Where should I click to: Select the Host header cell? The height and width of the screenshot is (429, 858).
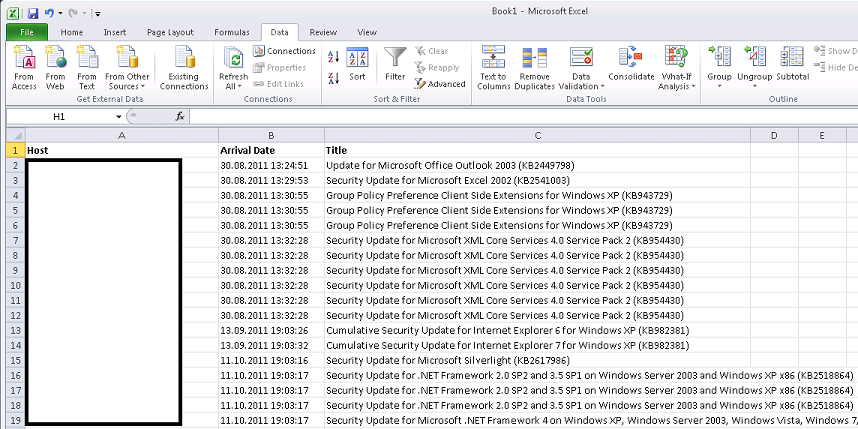[x=121, y=150]
